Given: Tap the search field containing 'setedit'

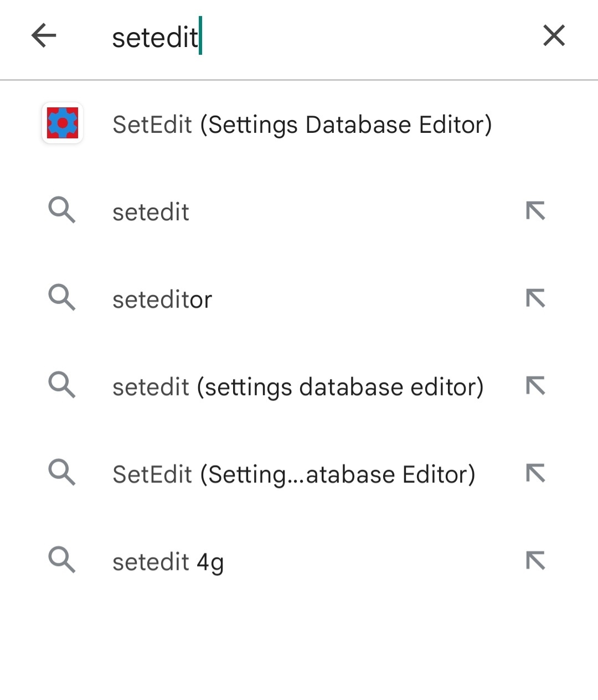Looking at the screenshot, I should 310,37.
